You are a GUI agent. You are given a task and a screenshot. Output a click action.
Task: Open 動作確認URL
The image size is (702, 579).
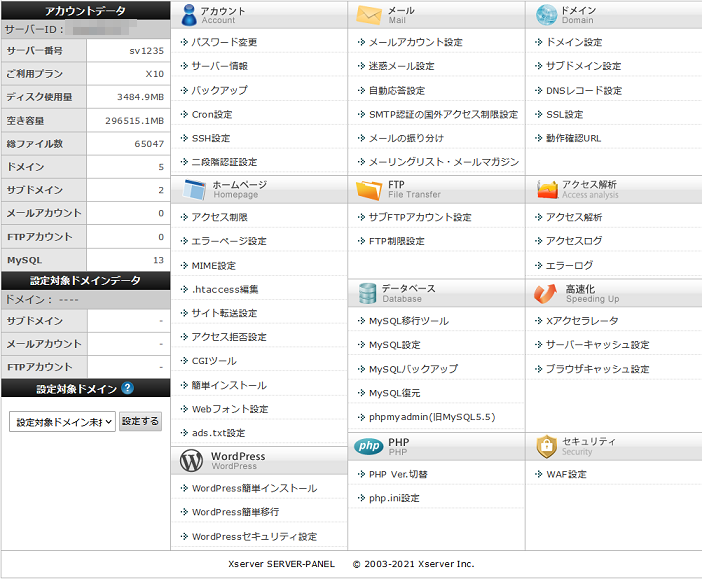point(574,138)
